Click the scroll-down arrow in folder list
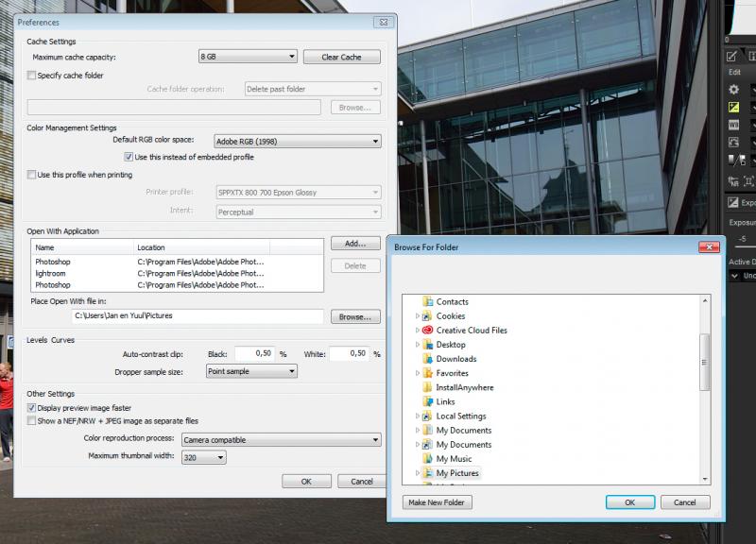 (x=705, y=479)
